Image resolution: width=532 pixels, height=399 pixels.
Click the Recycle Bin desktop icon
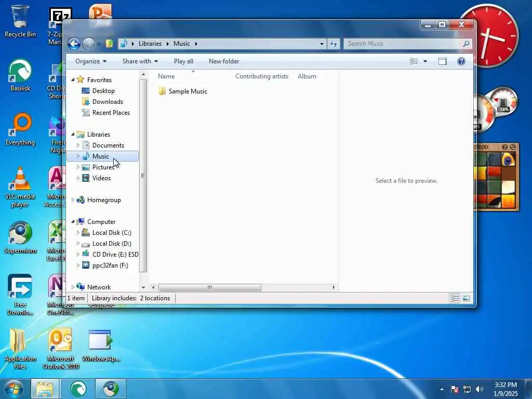pyautogui.click(x=20, y=21)
